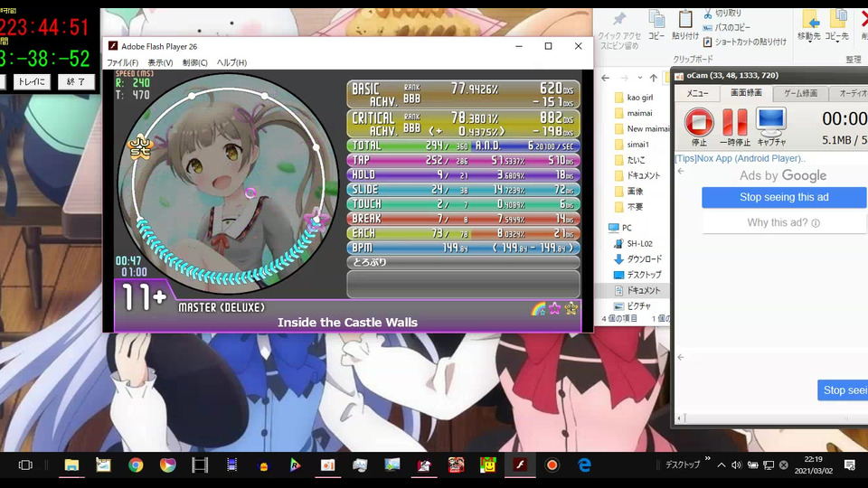Click the とろぷり row in results panel
The height and width of the screenshot is (488, 868).
tap(463, 262)
